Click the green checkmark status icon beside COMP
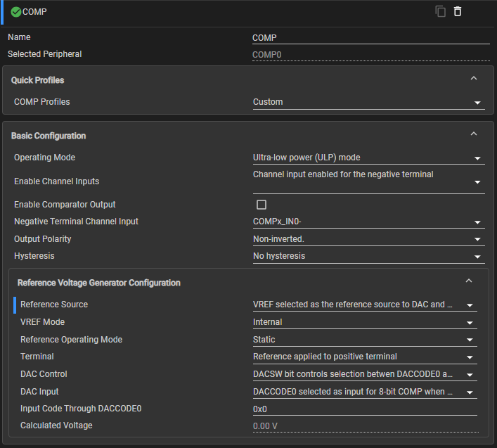The height and width of the screenshot is (448, 497). coord(16,12)
